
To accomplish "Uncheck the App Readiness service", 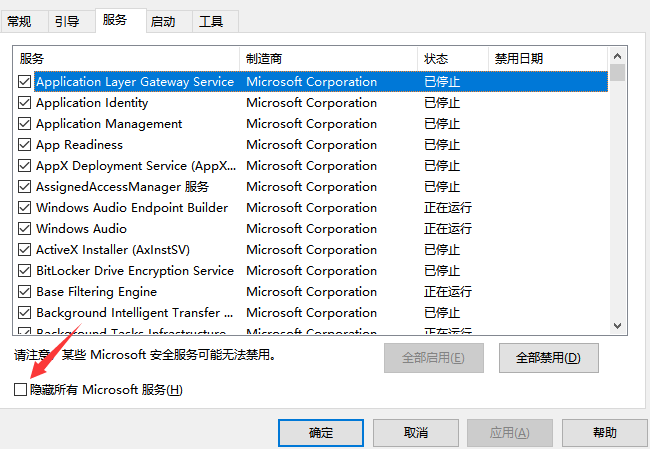I will coord(25,145).
